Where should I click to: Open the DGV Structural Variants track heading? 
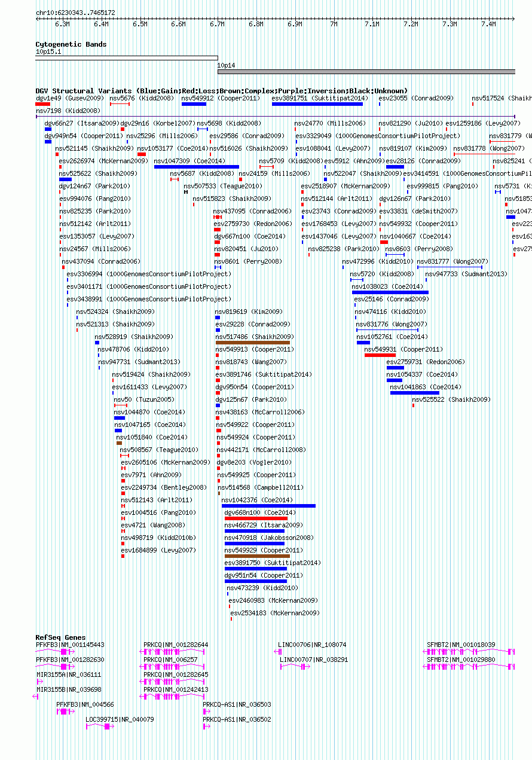click(x=222, y=91)
